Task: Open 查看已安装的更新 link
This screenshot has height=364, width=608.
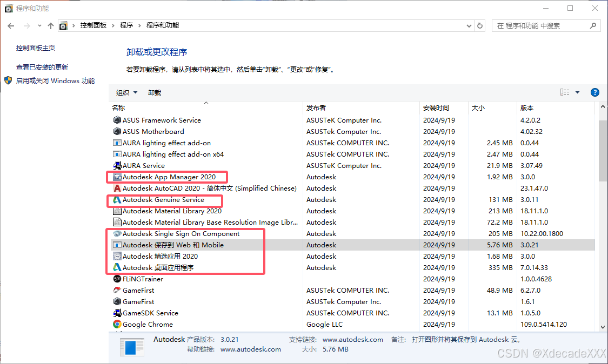Action: [x=42, y=67]
